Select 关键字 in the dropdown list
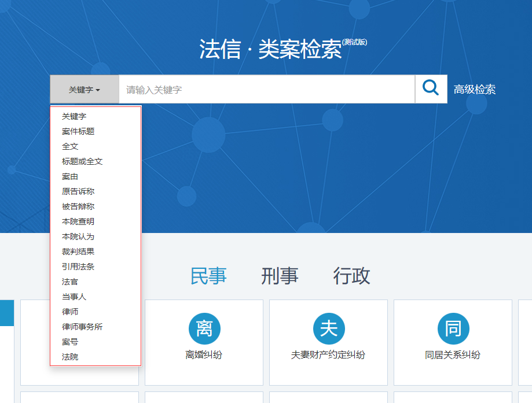Image resolution: width=532 pixels, height=403 pixels. [74, 116]
